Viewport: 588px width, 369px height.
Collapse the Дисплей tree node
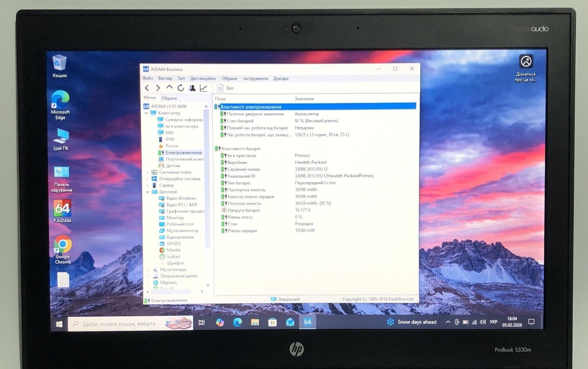(x=148, y=192)
